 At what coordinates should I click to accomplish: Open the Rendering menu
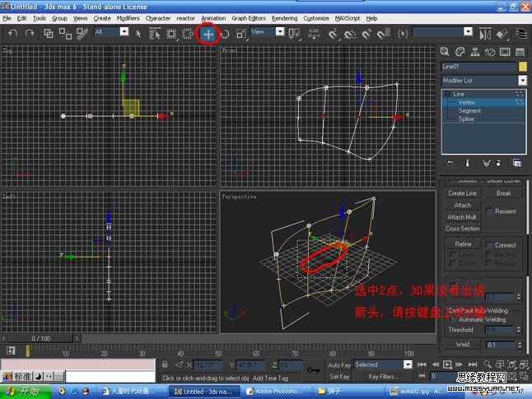[x=284, y=18]
